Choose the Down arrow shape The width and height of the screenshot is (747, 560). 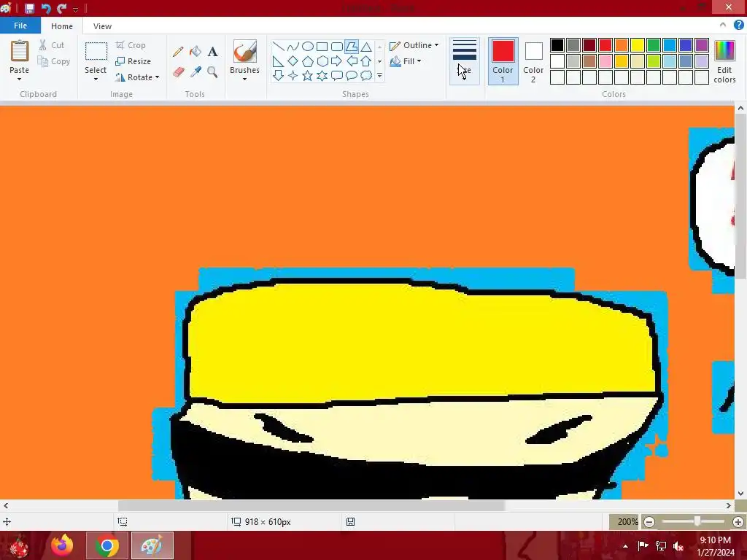[279, 75]
